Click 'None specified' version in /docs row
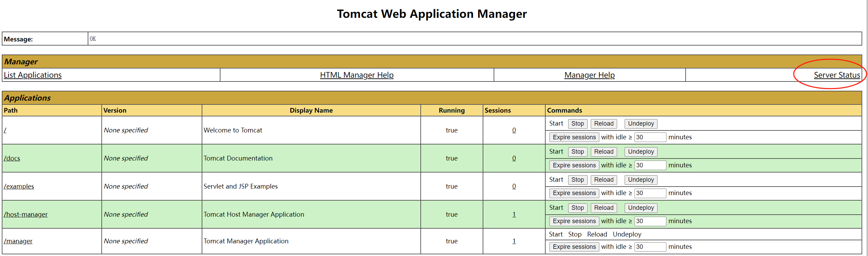Screen dimensions: 868x256 coord(126,158)
